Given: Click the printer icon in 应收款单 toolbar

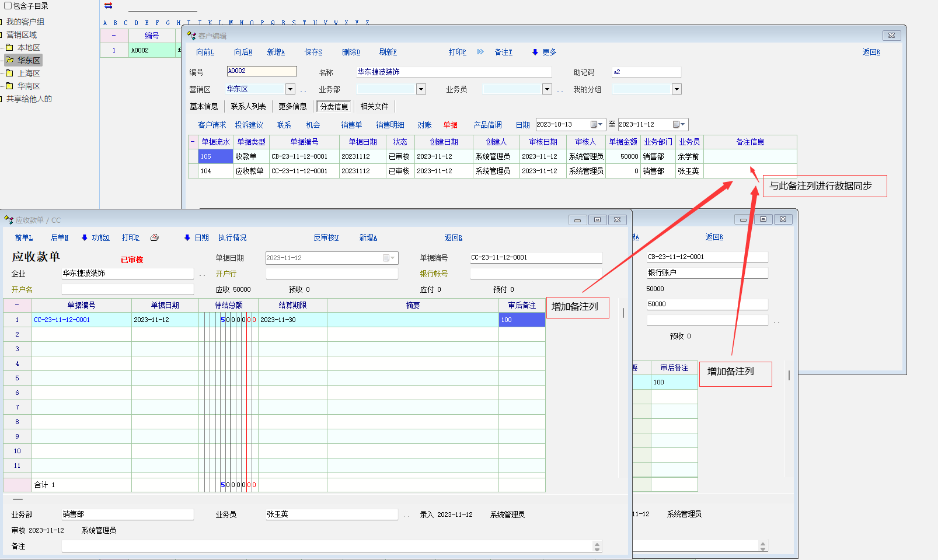Looking at the screenshot, I should pyautogui.click(x=154, y=237).
